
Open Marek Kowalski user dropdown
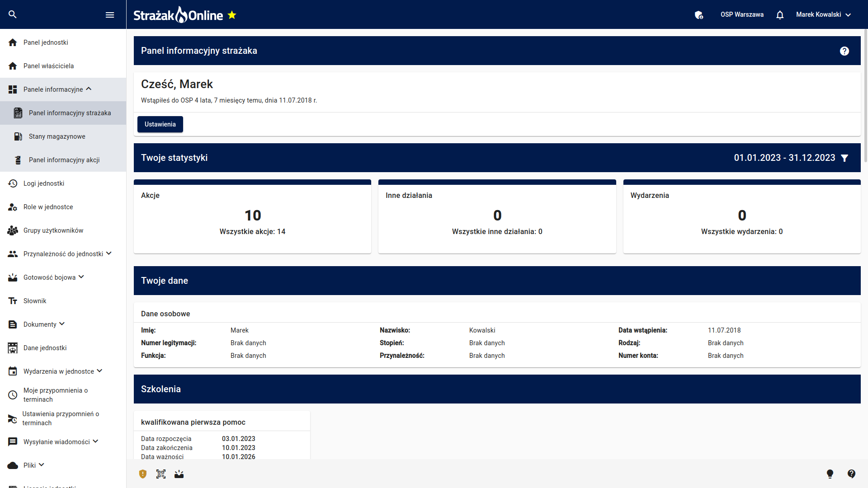824,14
